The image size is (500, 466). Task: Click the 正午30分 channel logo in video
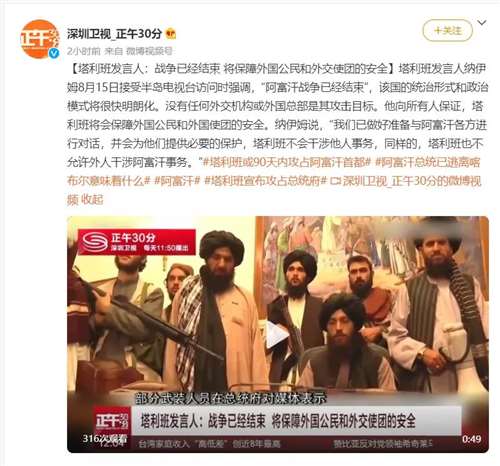pyautogui.click(x=137, y=242)
